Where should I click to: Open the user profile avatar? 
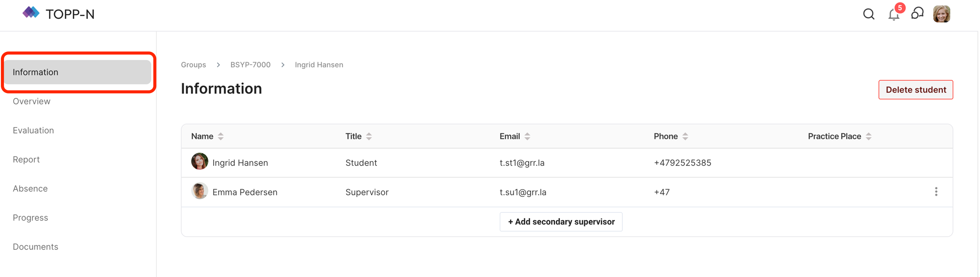(941, 14)
